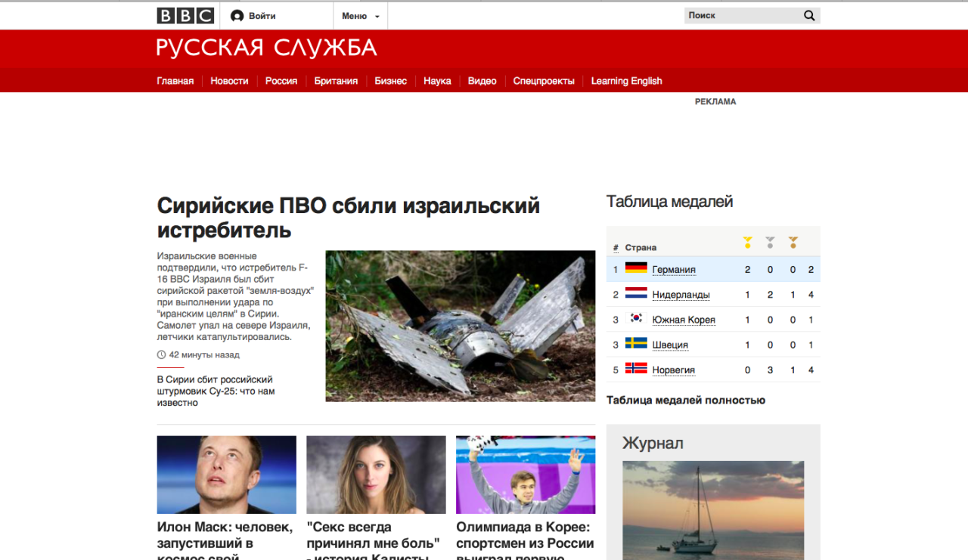Screen dimensions: 968x560
Task: Click the user account icon beside Войти
Action: [237, 16]
